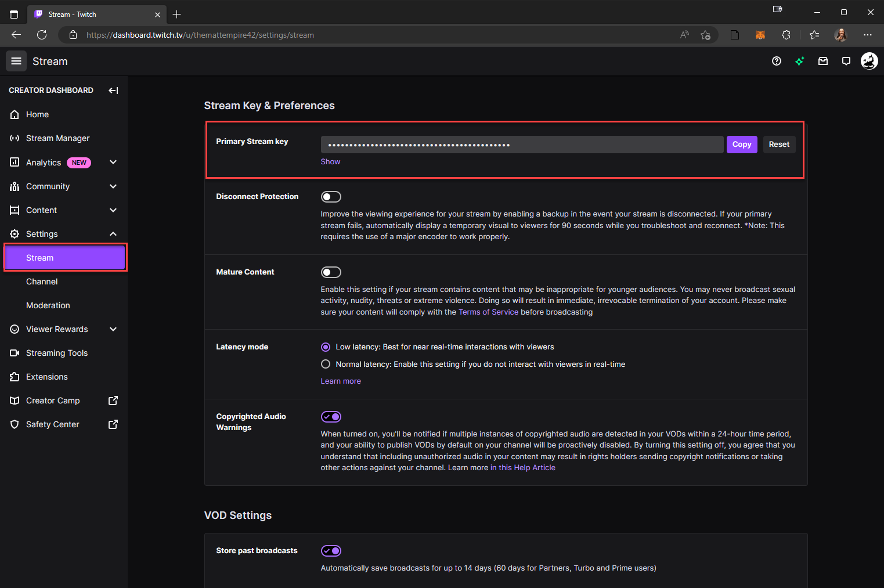Open the user avatar menu in Twitch header
The height and width of the screenshot is (588, 884).
click(x=869, y=61)
